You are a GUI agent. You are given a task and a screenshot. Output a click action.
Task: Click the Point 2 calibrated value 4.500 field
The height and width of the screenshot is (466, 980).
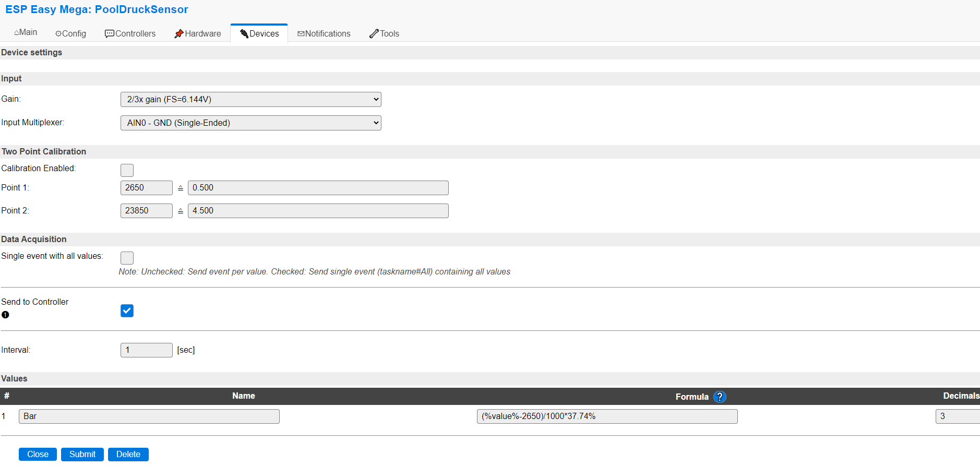318,211
